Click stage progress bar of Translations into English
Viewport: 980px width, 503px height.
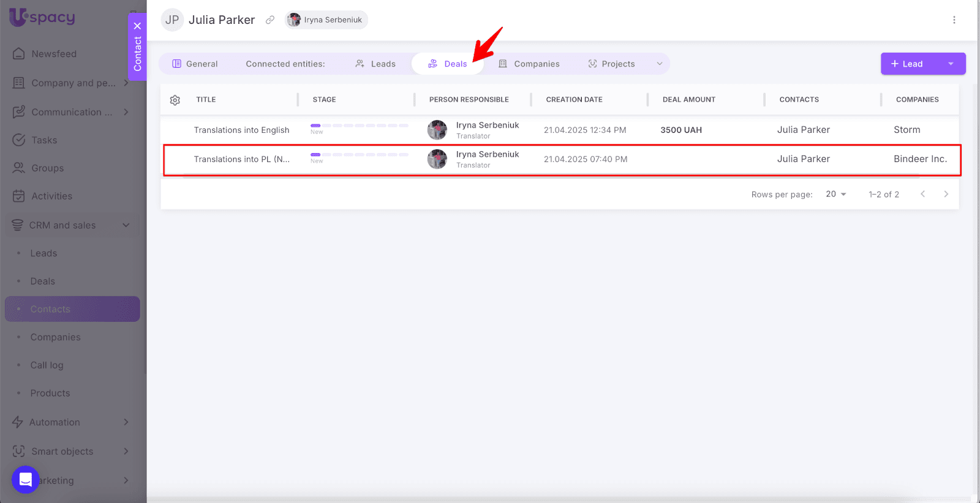(359, 125)
